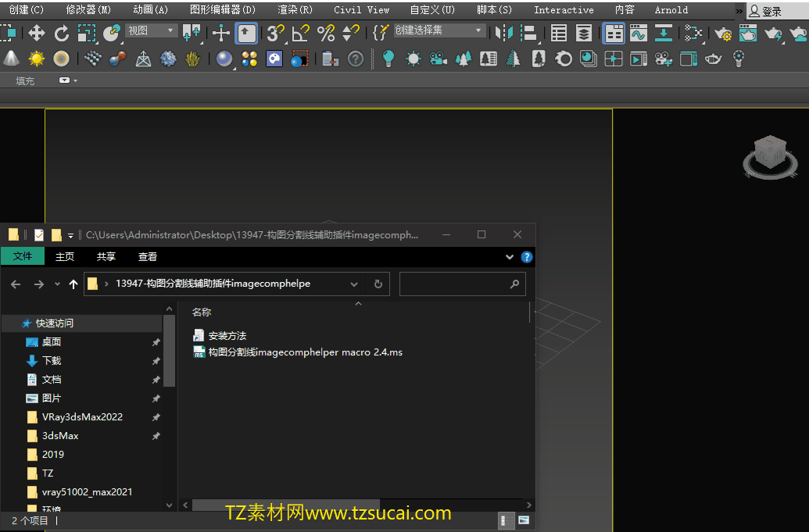Open the 视图 coordinate system dropdown
Viewport: 809px width, 532px height.
(x=152, y=30)
